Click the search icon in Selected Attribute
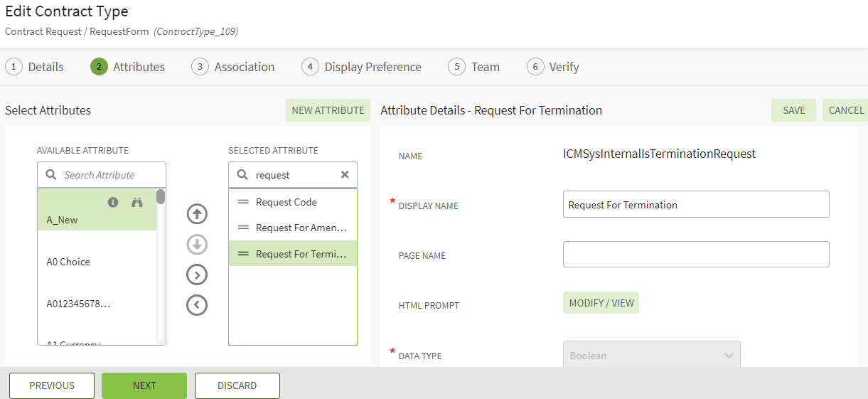 click(x=242, y=175)
